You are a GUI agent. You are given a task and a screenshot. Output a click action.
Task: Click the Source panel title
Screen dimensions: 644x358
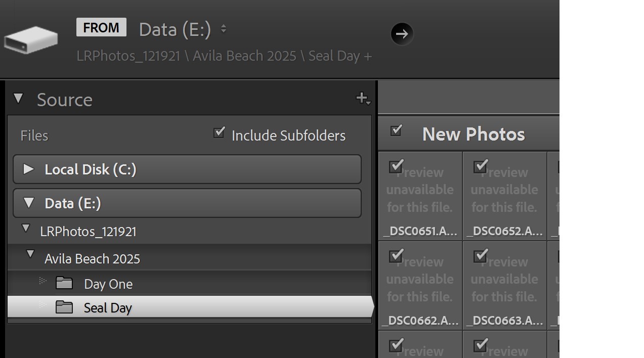65,100
